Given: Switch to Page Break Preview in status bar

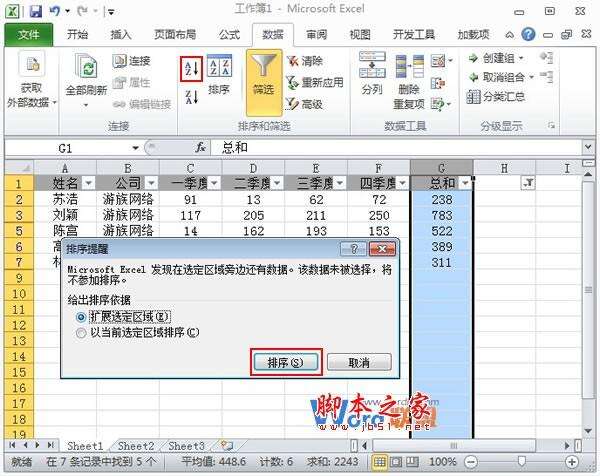Looking at the screenshot, I should coord(412,462).
